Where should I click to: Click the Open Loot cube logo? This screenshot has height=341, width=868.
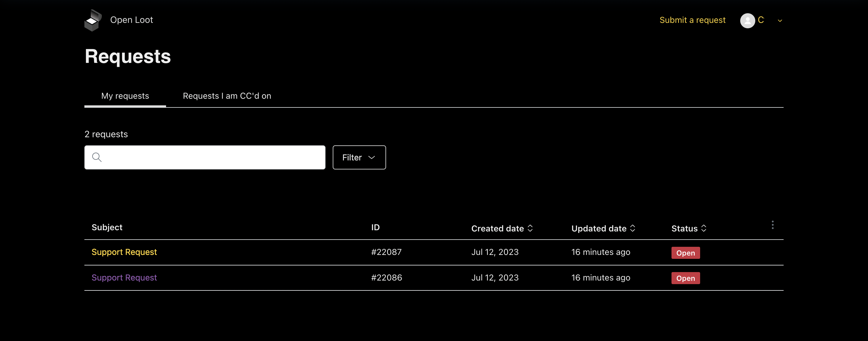point(93,20)
